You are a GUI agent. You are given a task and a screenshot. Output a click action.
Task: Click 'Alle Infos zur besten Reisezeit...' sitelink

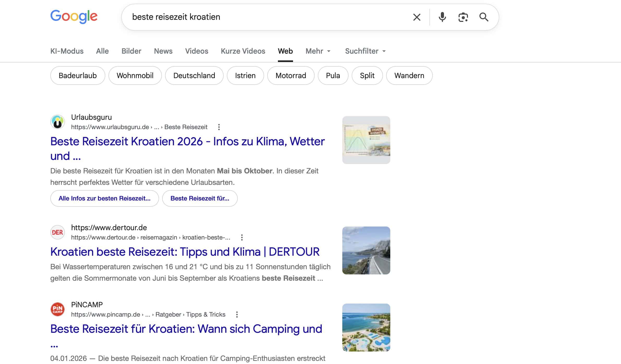click(x=105, y=198)
